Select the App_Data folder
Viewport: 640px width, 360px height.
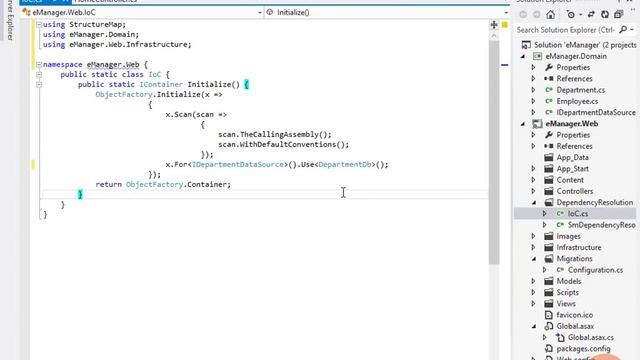click(x=572, y=158)
